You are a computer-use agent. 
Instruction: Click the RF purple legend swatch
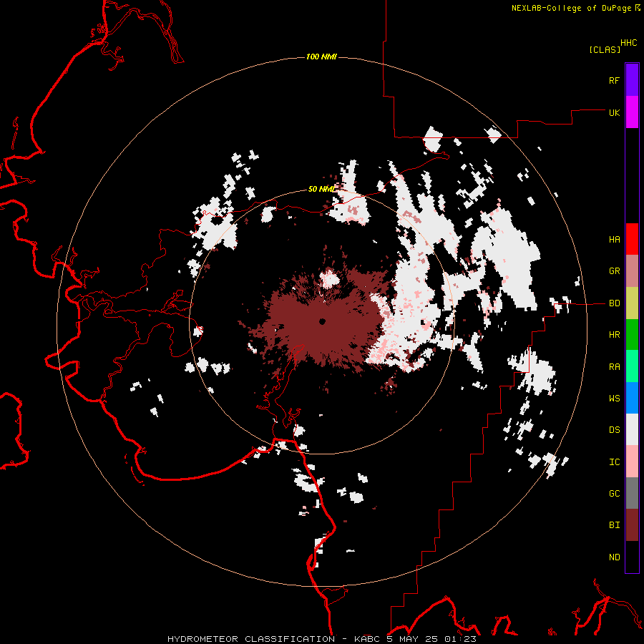pos(632,80)
